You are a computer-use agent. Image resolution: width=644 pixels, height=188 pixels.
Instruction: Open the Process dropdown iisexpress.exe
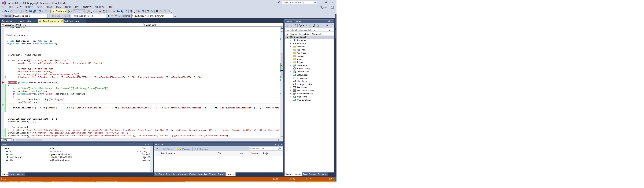[30, 16]
